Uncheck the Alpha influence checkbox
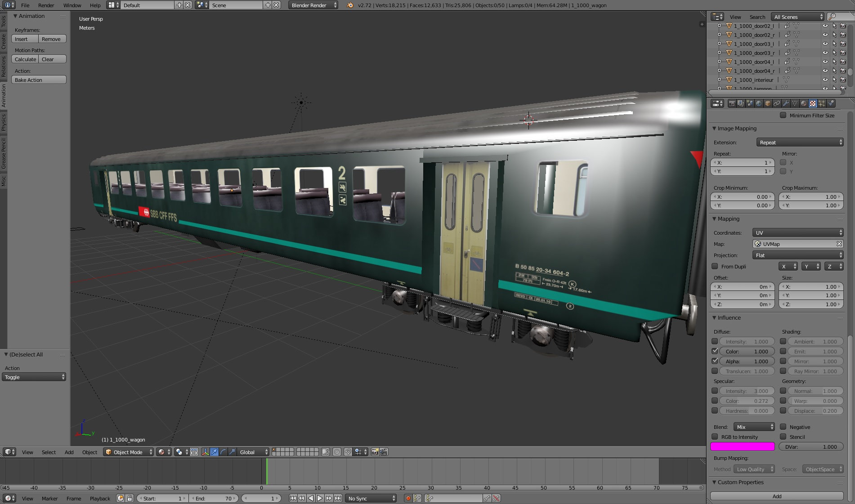 pyautogui.click(x=715, y=361)
